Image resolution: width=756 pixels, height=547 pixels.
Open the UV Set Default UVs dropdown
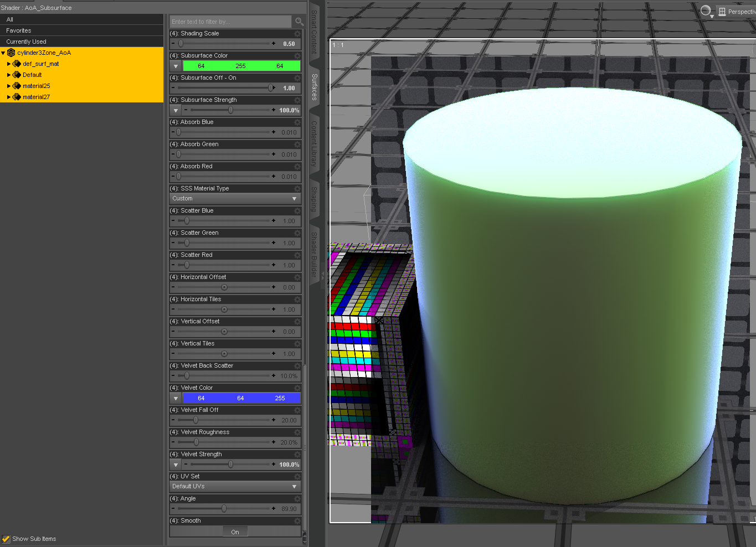click(x=235, y=487)
